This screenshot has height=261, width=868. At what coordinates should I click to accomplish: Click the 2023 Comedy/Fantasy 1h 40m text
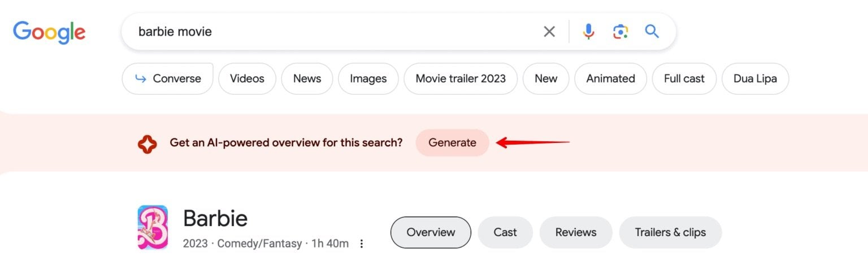coord(266,244)
